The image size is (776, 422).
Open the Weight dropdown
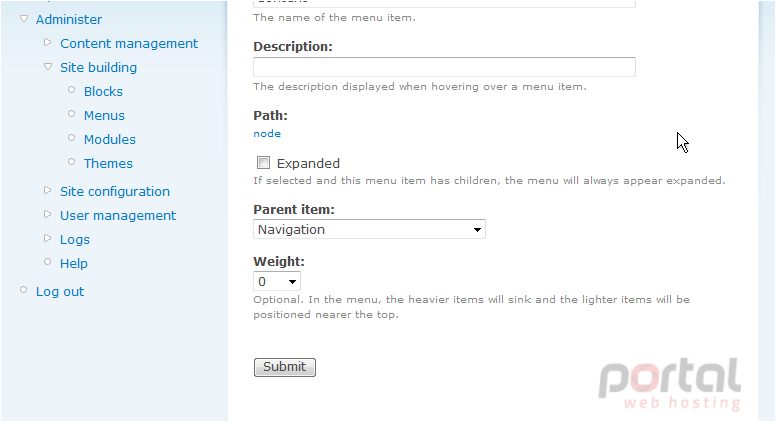click(277, 281)
